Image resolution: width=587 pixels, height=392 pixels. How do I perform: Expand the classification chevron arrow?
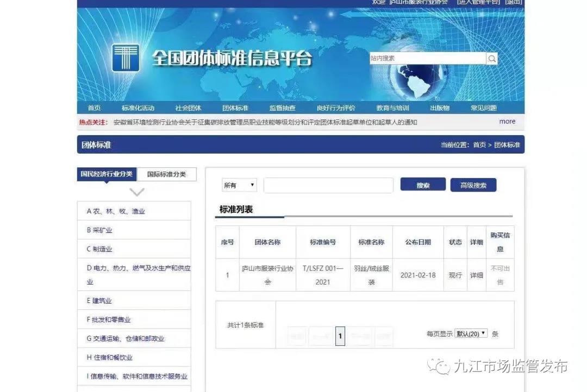[136, 192]
